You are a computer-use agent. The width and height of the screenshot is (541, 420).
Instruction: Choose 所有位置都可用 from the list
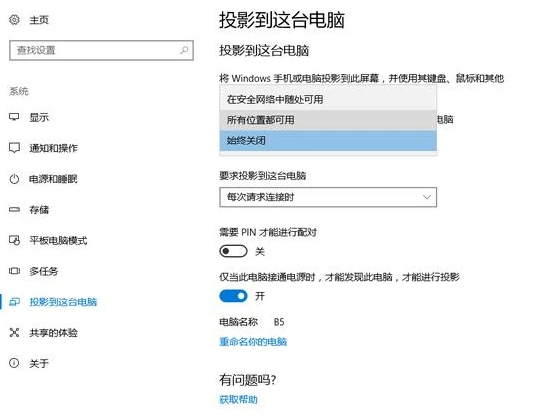(328, 120)
